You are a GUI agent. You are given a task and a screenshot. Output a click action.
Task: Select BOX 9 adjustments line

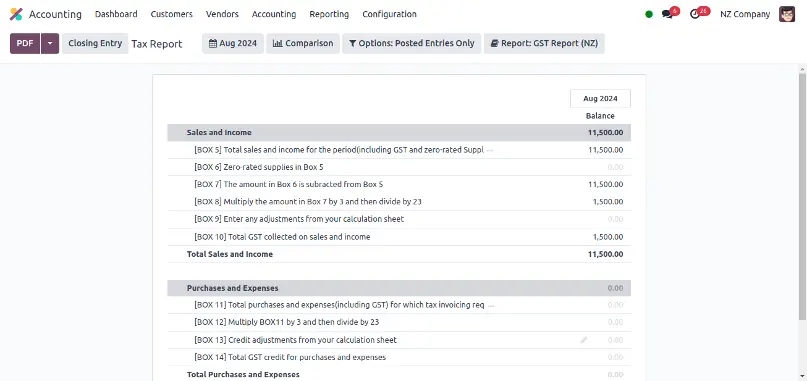click(399, 219)
